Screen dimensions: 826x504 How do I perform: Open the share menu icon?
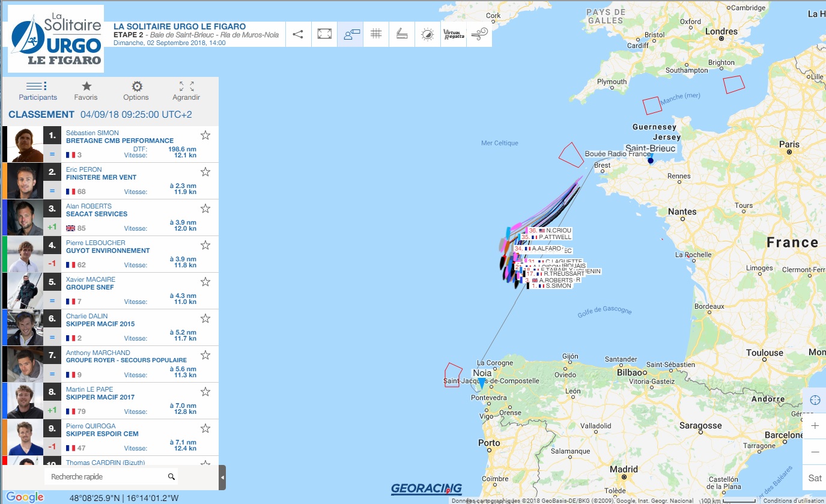298,34
